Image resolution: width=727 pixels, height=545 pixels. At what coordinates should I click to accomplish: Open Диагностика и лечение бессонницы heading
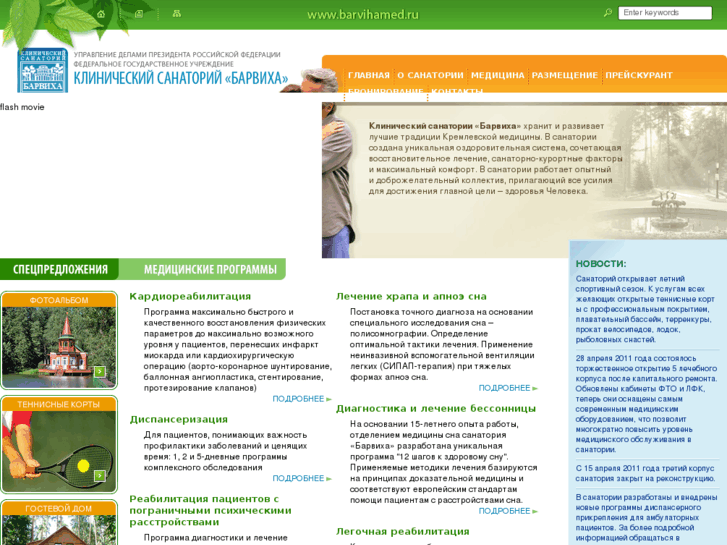tap(436, 409)
